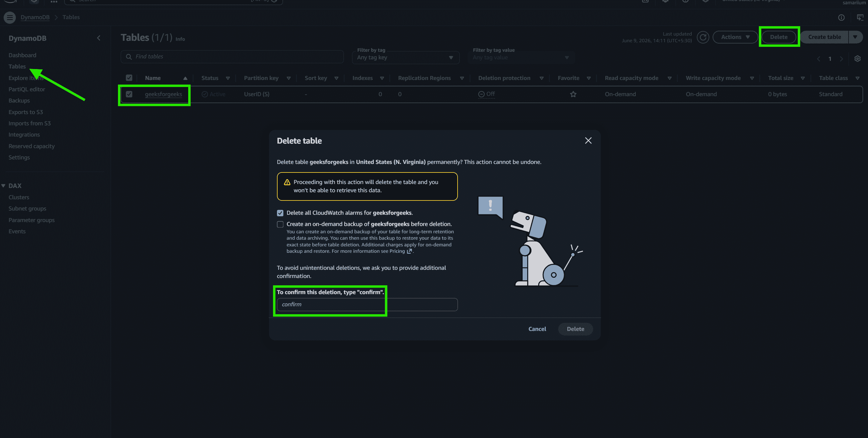This screenshot has width=868, height=438.
Task: Expand the Create table split-button arrow
Action: click(x=855, y=37)
